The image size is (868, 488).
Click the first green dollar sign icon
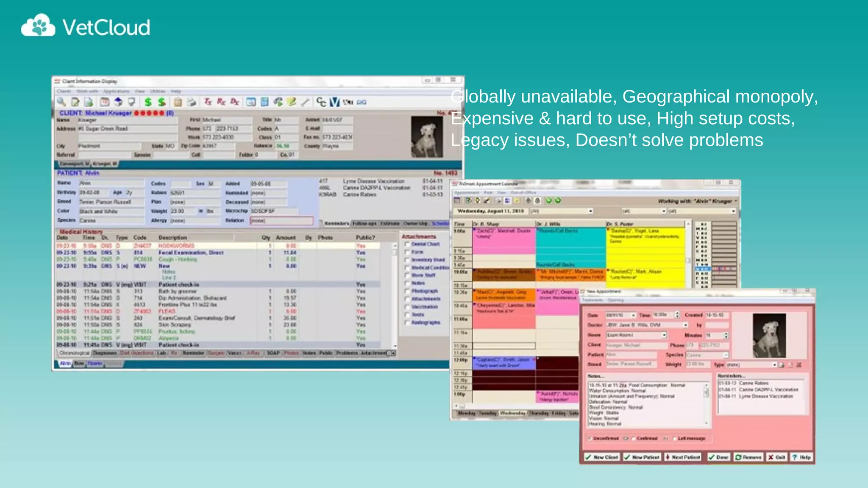[148, 102]
